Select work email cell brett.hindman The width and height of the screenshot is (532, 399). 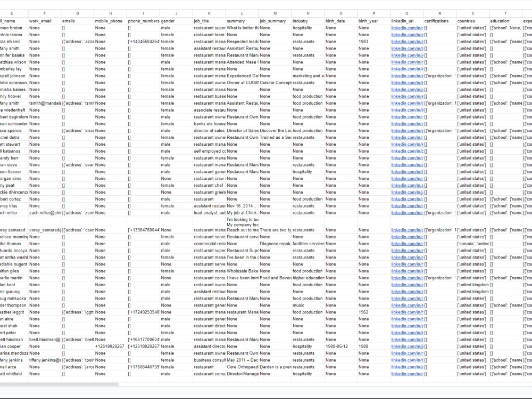[x=45, y=339]
